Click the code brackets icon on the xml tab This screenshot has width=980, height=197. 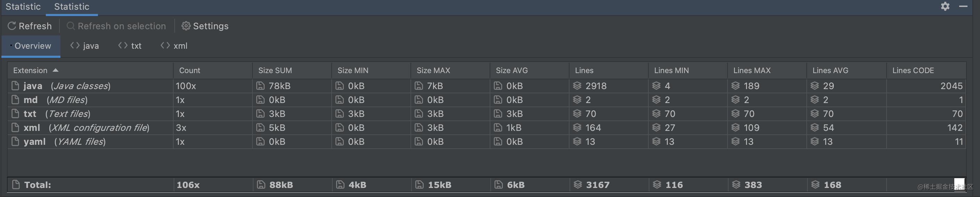165,46
